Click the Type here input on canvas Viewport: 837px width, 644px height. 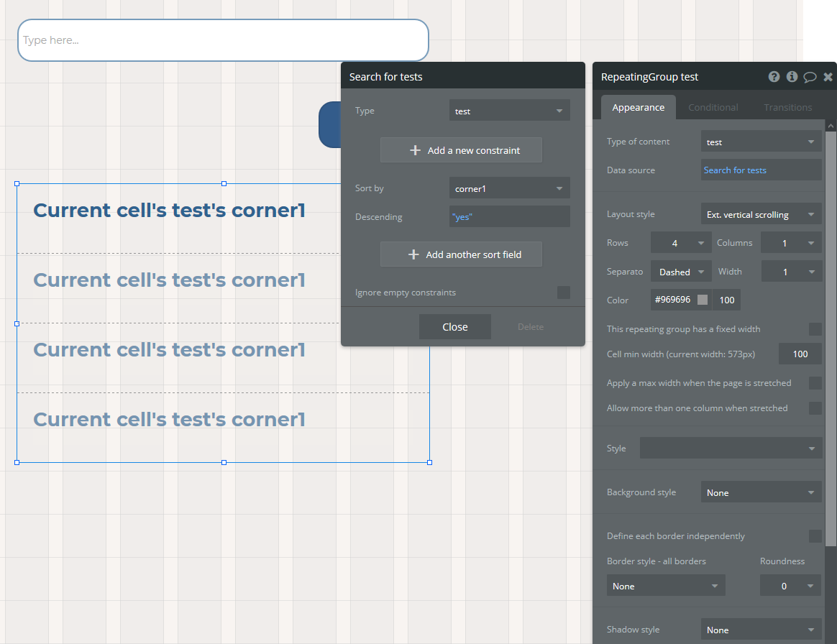pos(223,40)
